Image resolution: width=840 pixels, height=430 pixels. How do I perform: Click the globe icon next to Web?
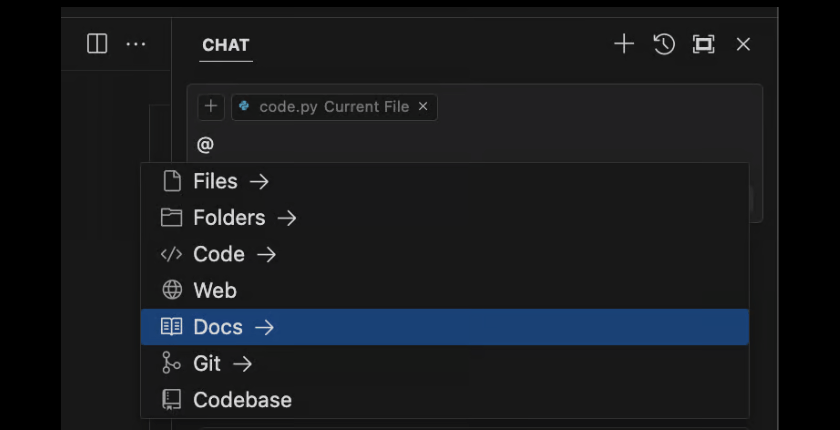click(172, 290)
